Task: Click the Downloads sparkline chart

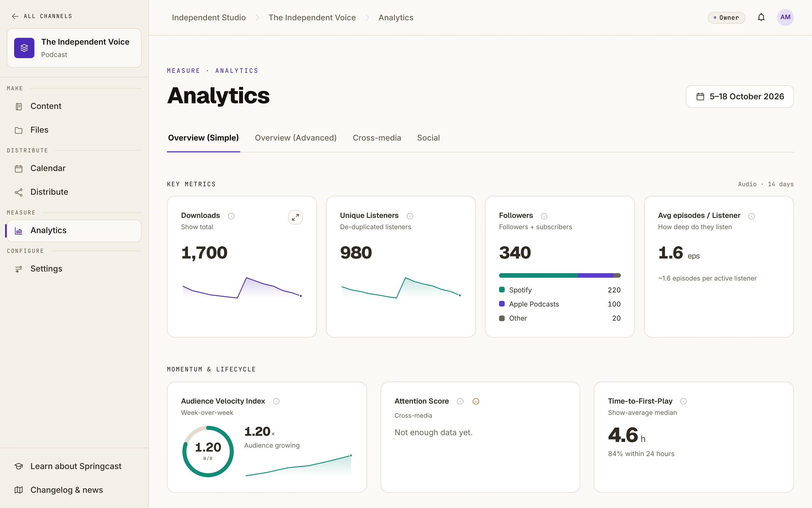Action: click(x=242, y=288)
